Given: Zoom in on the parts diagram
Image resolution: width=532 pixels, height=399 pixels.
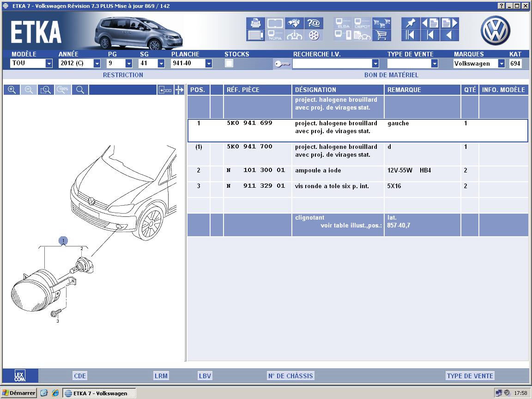Looking at the screenshot, I should 12,90.
